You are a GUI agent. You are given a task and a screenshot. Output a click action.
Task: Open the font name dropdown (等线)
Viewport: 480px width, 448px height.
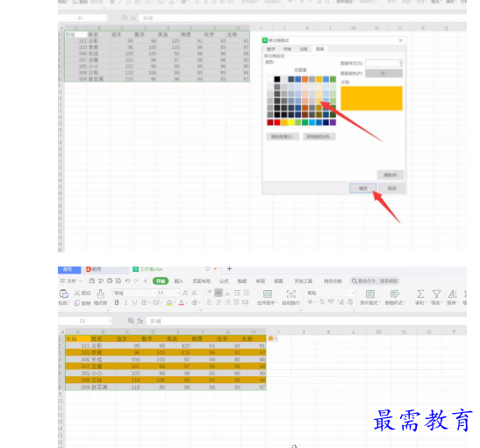(x=155, y=293)
